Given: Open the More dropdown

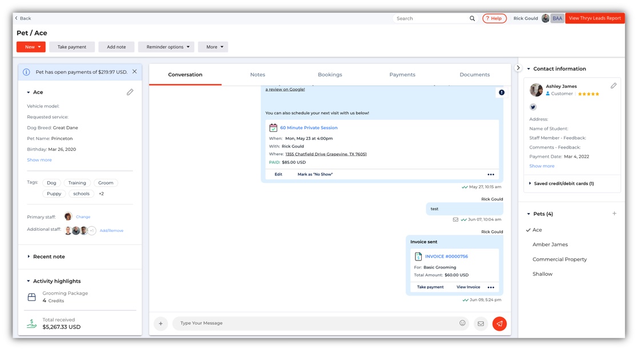Looking at the screenshot, I should pyautogui.click(x=213, y=47).
